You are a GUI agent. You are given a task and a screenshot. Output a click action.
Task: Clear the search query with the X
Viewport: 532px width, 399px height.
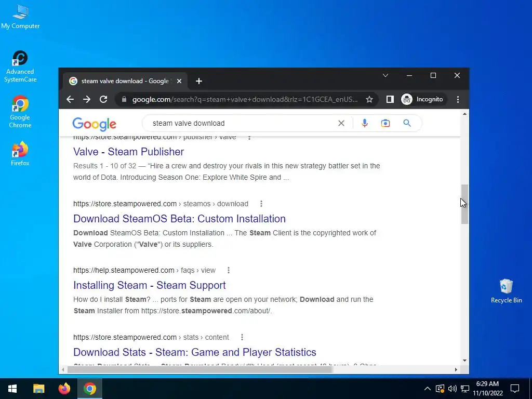coord(341,123)
